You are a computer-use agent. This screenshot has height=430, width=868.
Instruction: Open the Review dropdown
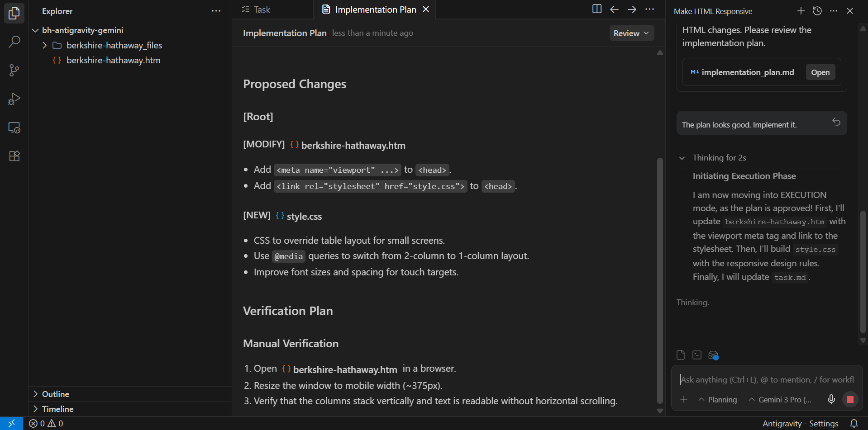coord(631,33)
